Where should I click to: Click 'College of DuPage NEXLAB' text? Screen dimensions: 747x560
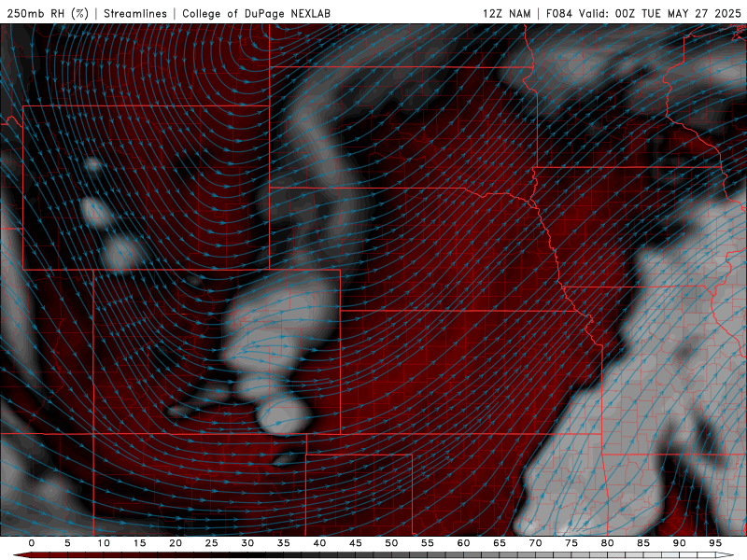point(256,13)
